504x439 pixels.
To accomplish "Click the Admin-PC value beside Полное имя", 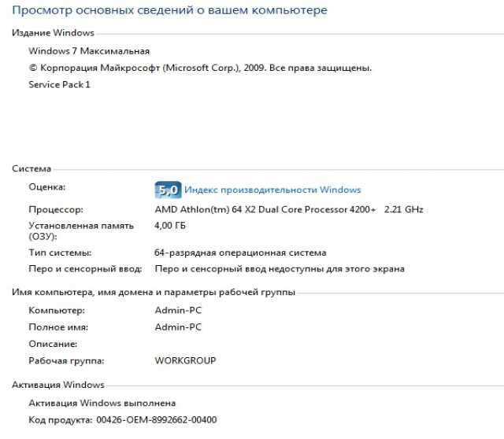I will (178, 327).
